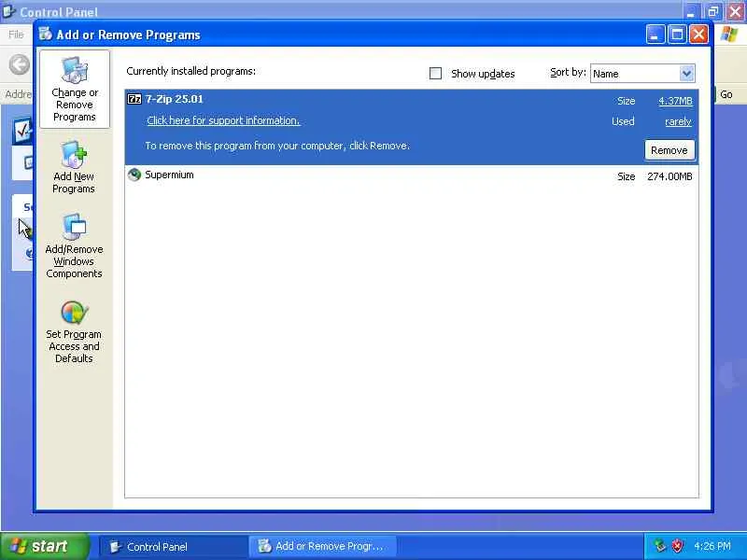Click the security shield tray icon
747x560 pixels.
(677, 546)
